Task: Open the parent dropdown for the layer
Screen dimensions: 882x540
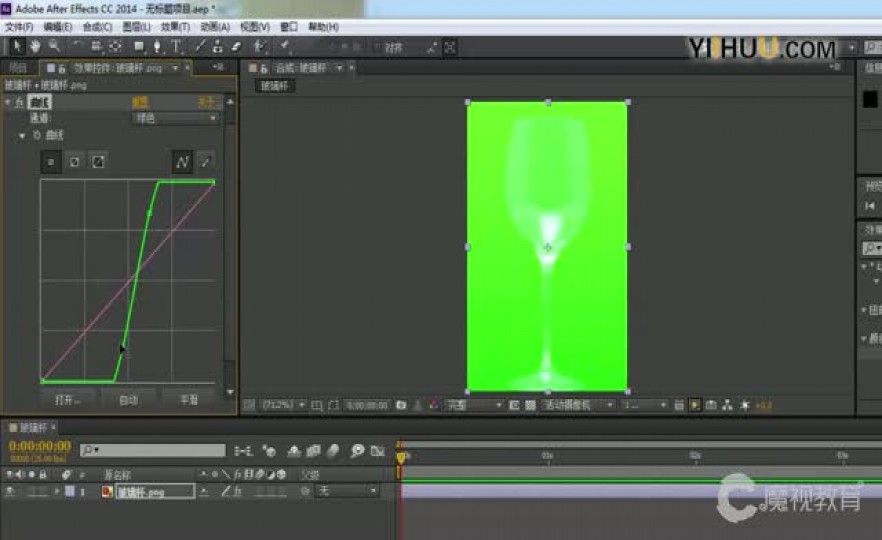Action: 346,492
